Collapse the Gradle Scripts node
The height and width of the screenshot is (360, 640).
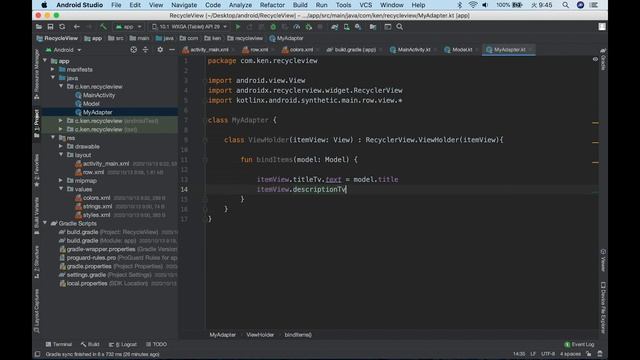tap(45, 223)
